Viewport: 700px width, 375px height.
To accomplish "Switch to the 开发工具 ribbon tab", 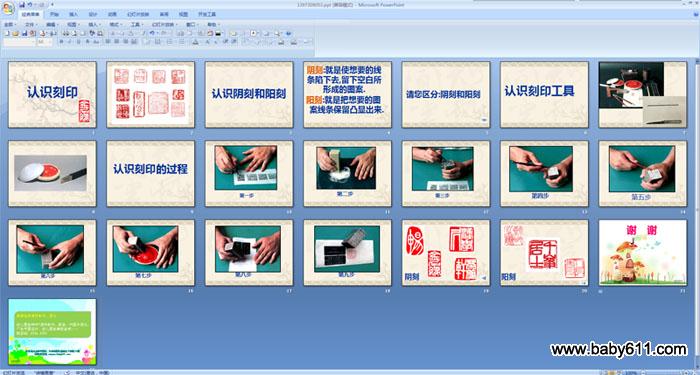I will pos(207,14).
